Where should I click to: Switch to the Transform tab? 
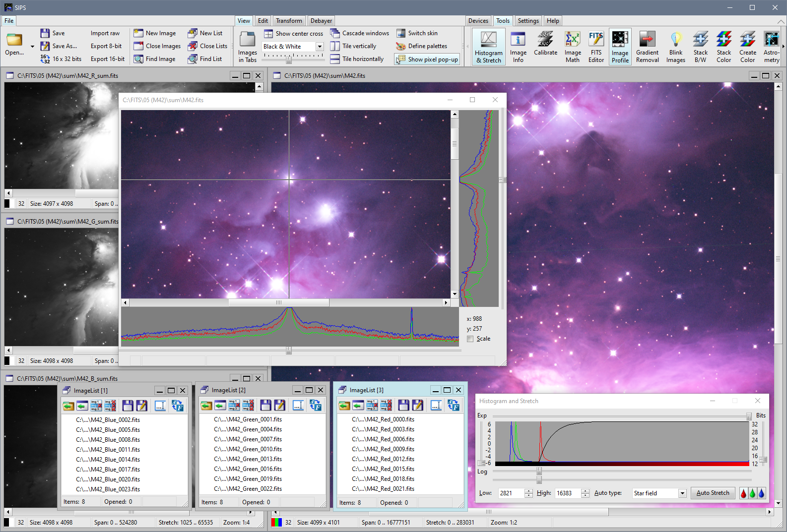[x=289, y=21]
